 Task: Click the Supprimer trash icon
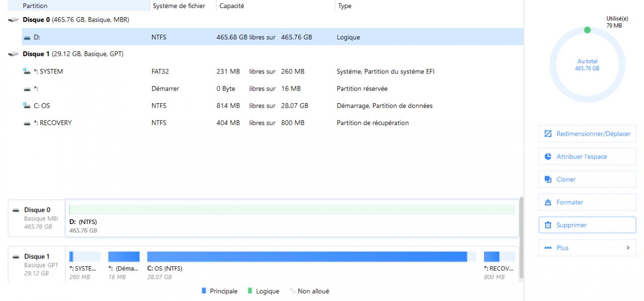548,225
